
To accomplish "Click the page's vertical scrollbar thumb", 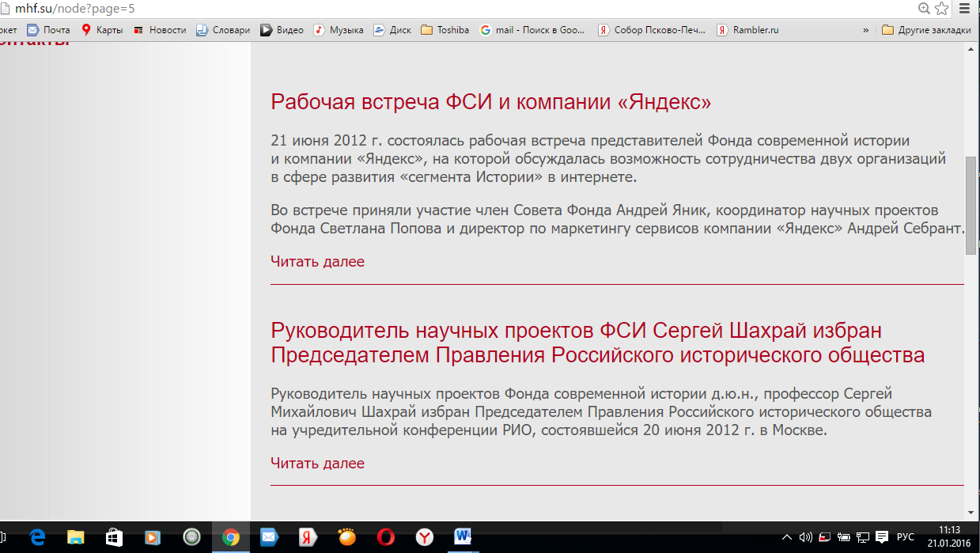I will (971, 205).
